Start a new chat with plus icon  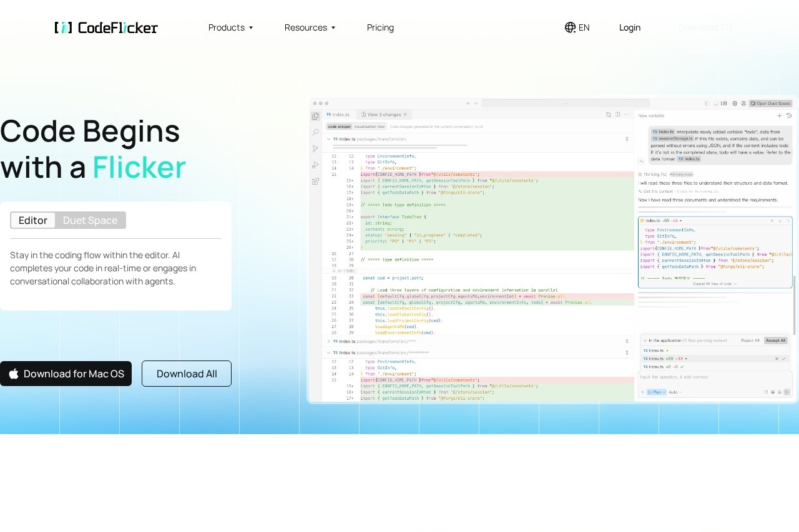(779, 115)
